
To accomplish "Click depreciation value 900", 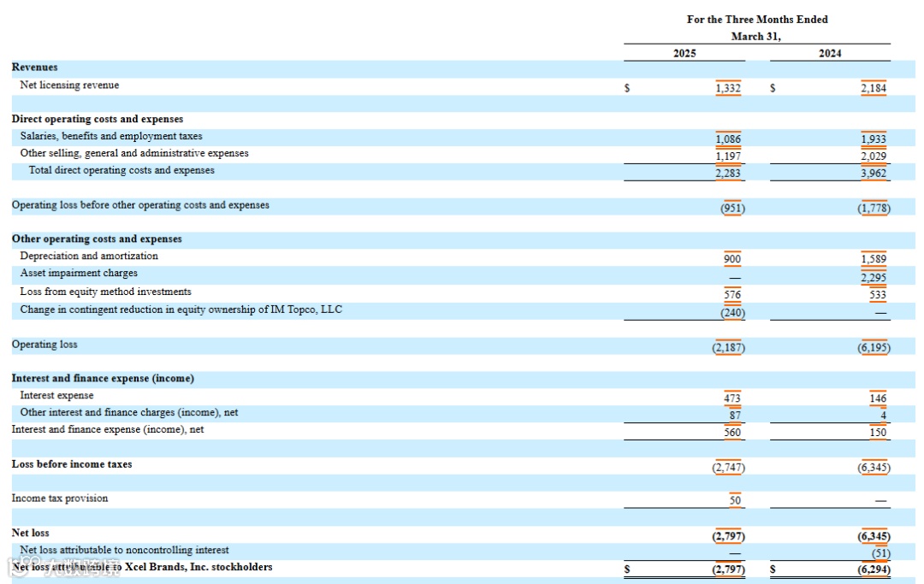I will tap(732, 259).
